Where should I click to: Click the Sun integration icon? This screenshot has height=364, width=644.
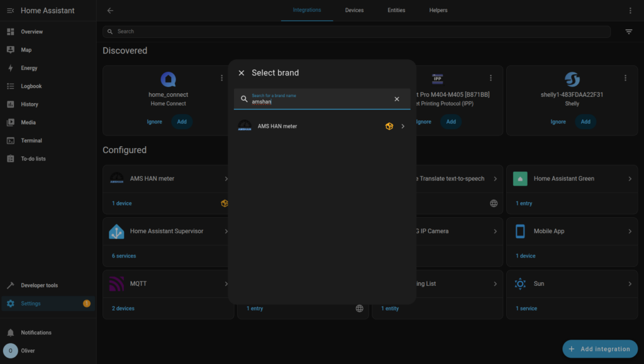point(520,284)
